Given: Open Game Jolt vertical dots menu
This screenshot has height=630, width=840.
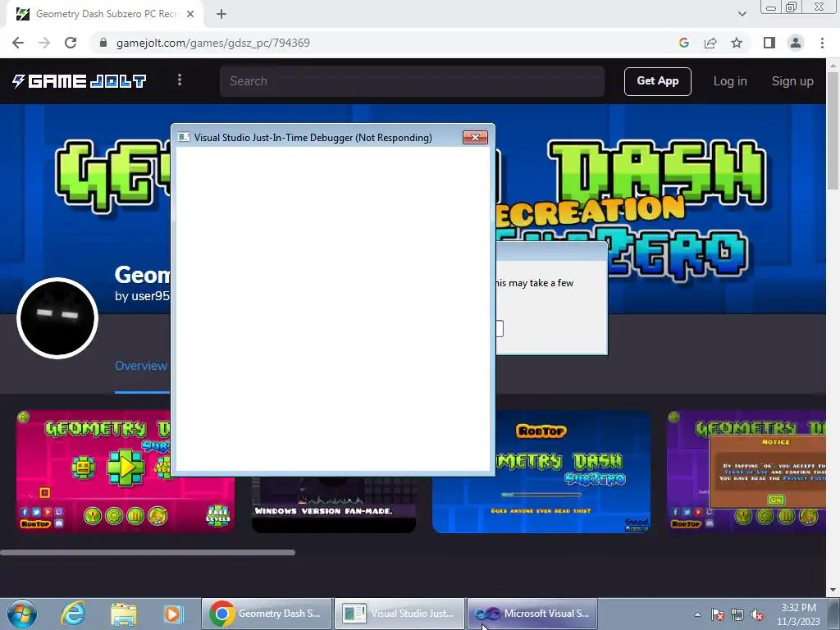Looking at the screenshot, I should (x=180, y=80).
